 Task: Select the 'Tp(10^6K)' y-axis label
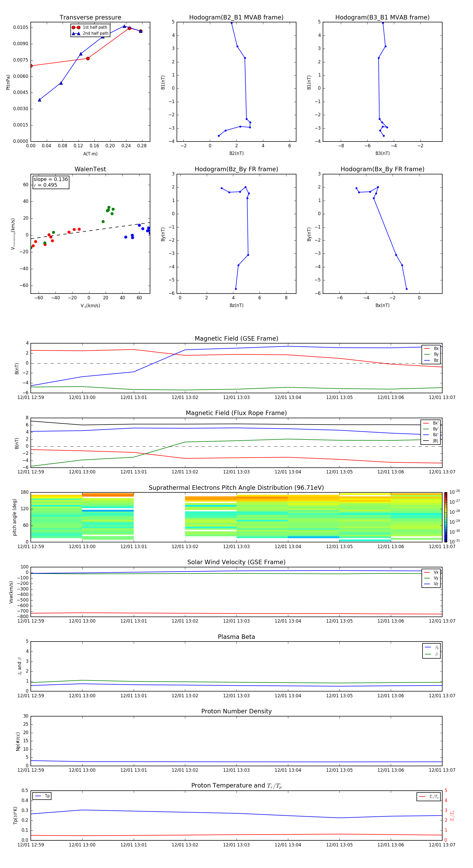[15, 816]
